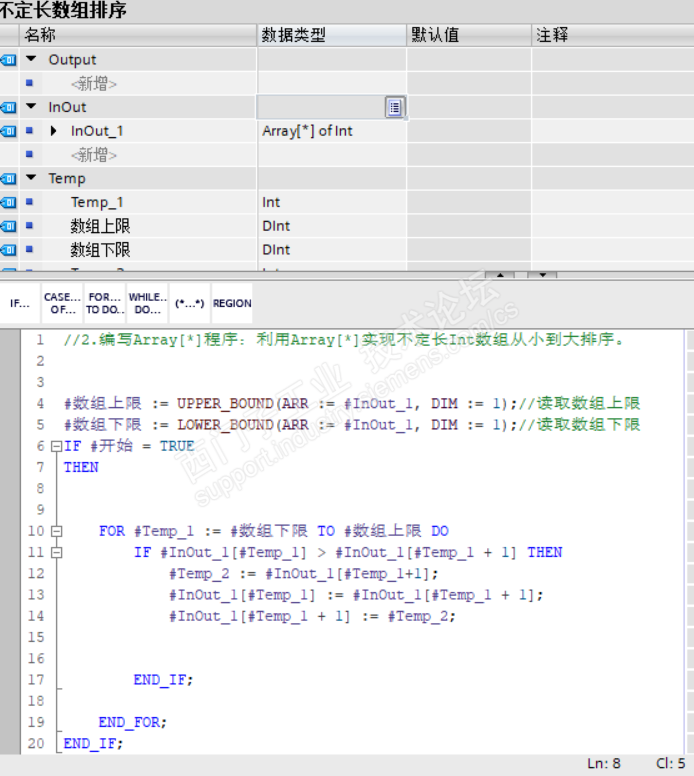Place cursor on LOWER_BOUND in line 5

point(225,425)
